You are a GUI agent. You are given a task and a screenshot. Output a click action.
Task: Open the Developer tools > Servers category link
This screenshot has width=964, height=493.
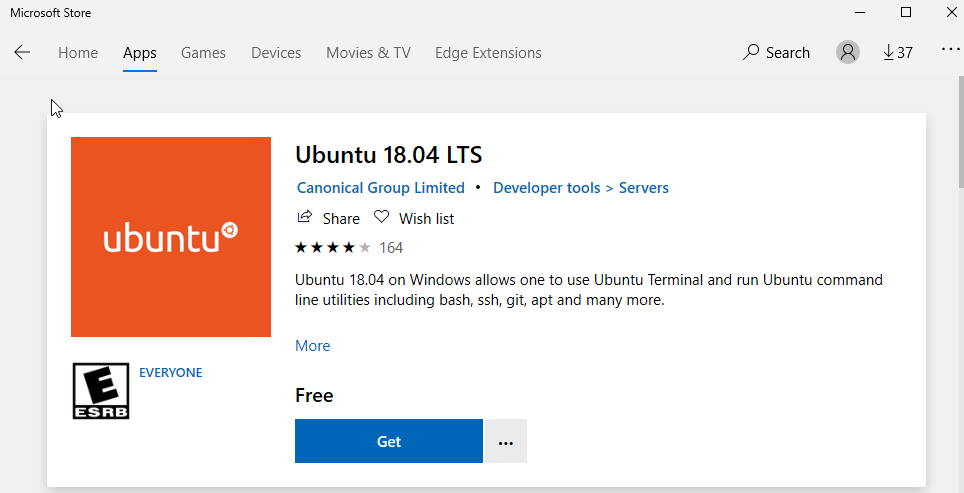point(580,187)
